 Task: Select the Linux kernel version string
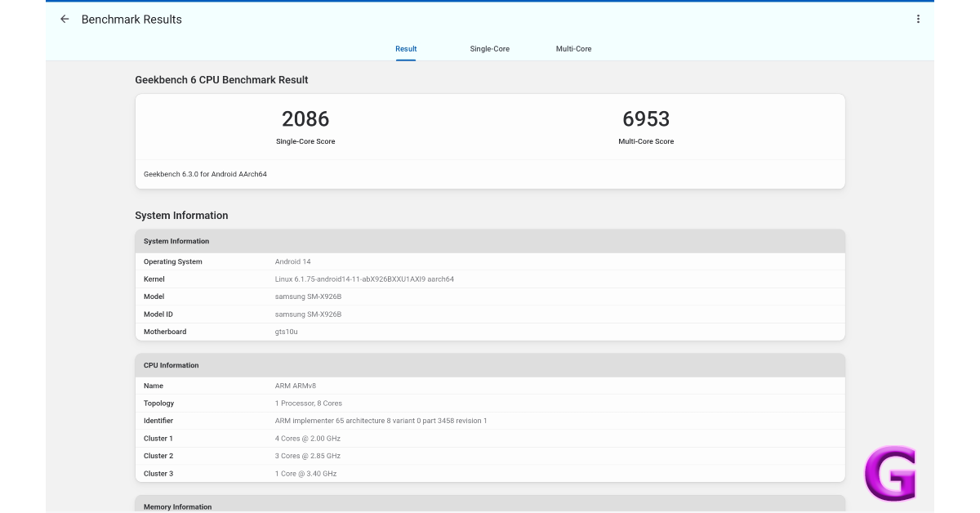364,279
